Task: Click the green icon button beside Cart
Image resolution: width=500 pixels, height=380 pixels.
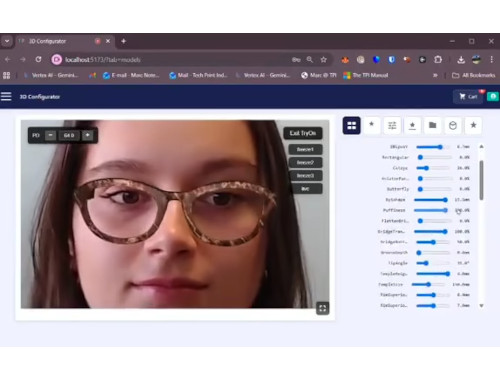Action: [493, 96]
